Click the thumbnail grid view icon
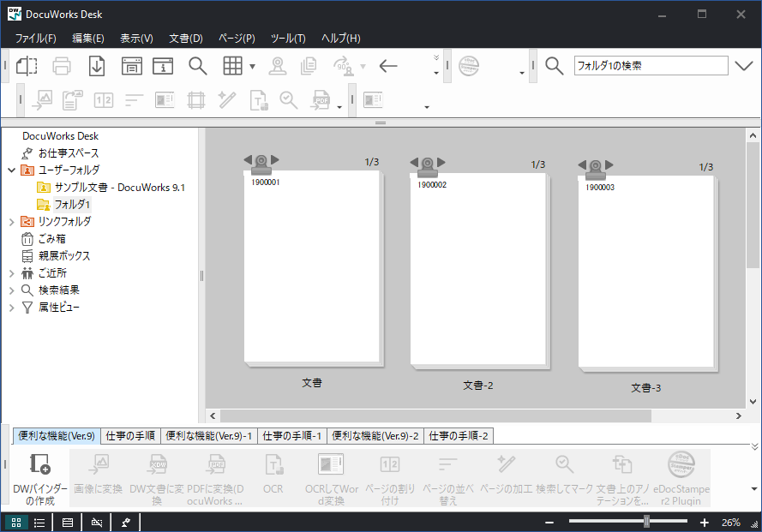 pyautogui.click(x=232, y=66)
